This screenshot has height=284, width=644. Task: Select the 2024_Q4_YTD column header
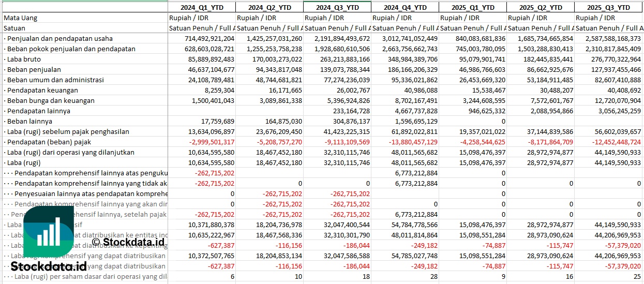[x=405, y=7]
